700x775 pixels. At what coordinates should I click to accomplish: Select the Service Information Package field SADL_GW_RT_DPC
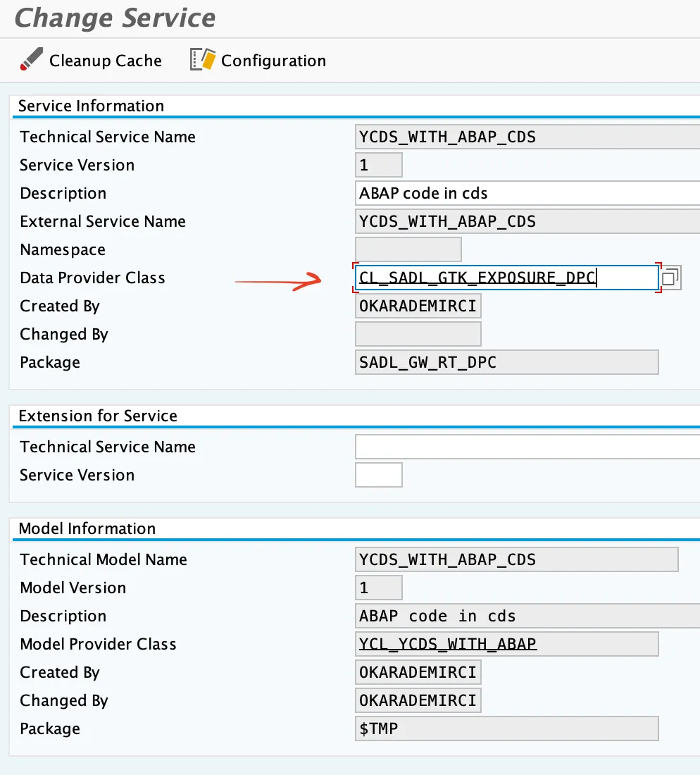pyautogui.click(x=507, y=362)
